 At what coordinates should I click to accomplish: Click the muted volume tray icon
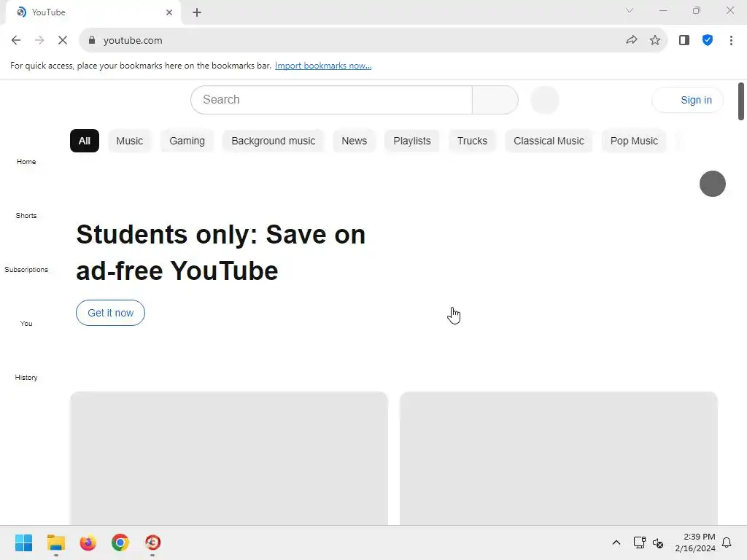click(x=658, y=542)
